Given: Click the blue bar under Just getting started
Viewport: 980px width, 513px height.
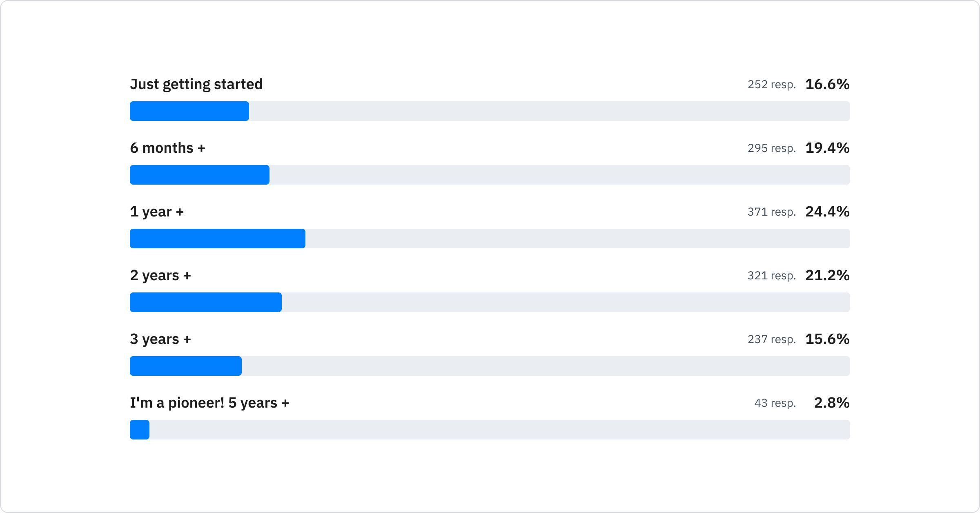Looking at the screenshot, I should (189, 111).
